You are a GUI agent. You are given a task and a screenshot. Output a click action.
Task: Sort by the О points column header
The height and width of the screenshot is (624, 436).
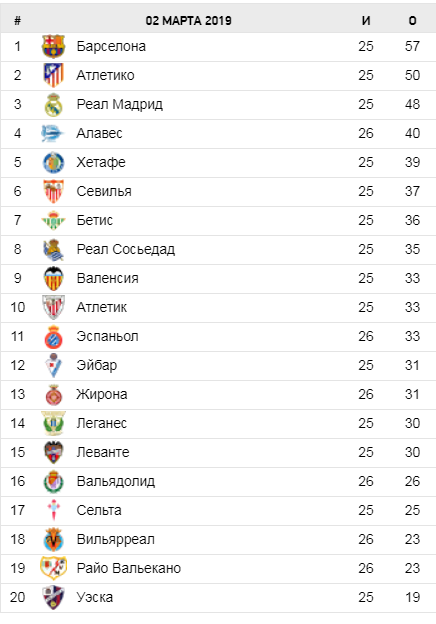point(413,21)
